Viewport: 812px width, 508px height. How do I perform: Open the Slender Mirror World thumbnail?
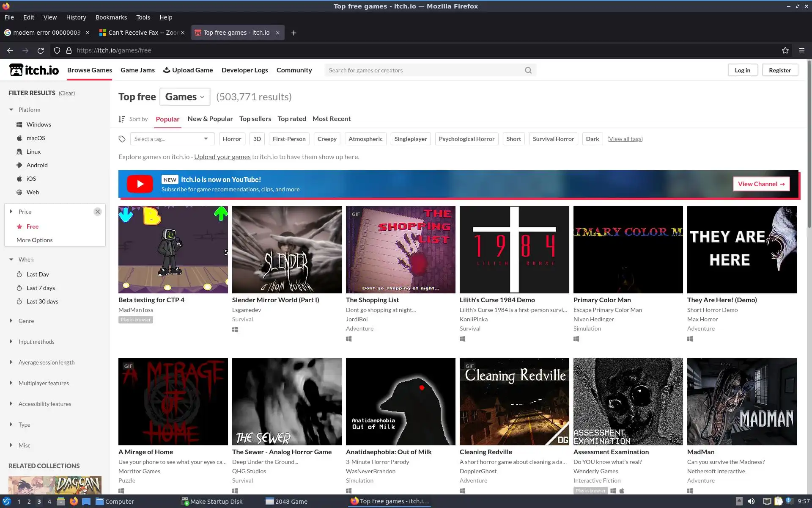coord(287,250)
